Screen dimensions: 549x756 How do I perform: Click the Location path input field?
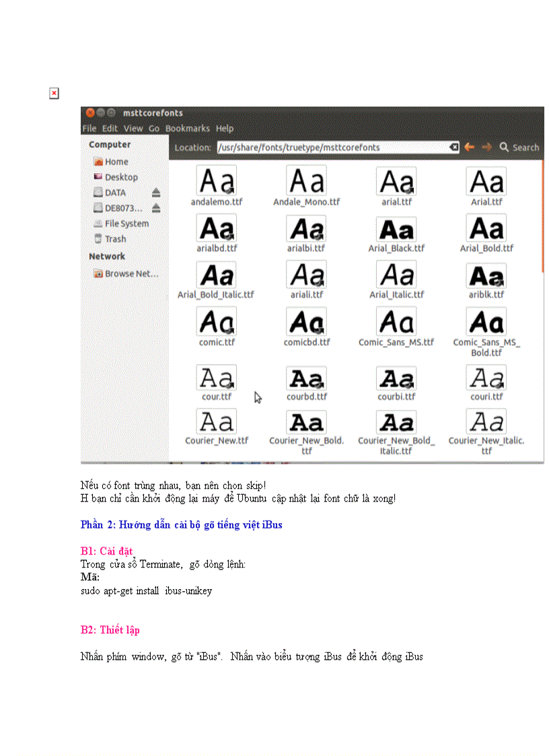pyautogui.click(x=330, y=147)
